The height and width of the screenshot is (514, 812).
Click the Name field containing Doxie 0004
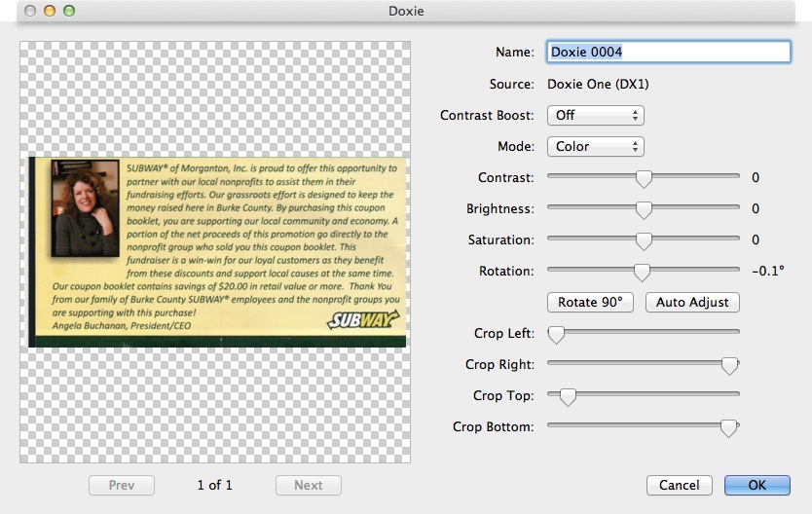pos(669,52)
